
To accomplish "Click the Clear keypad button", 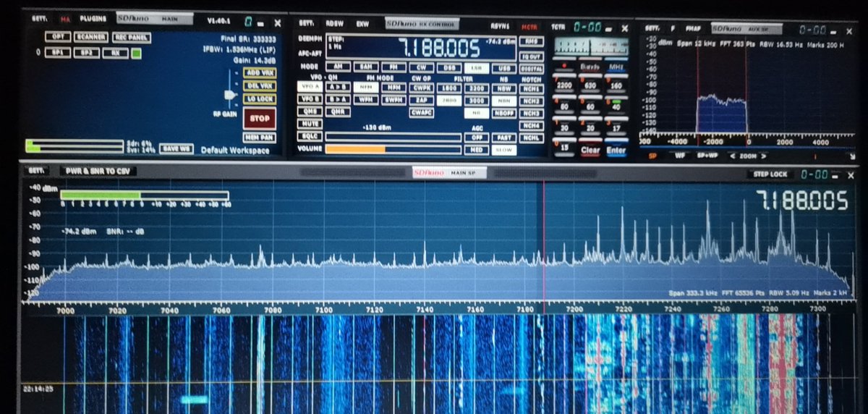I will [590, 150].
